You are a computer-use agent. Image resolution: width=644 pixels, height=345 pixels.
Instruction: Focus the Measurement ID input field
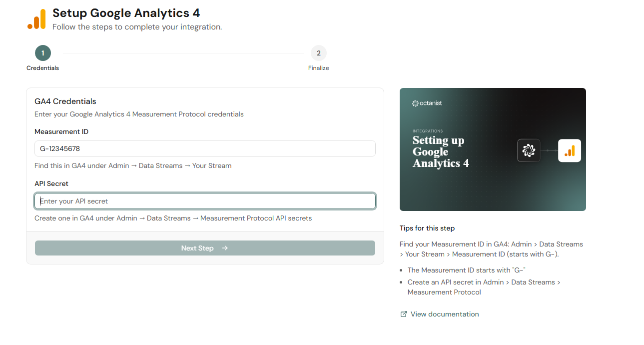tap(205, 148)
